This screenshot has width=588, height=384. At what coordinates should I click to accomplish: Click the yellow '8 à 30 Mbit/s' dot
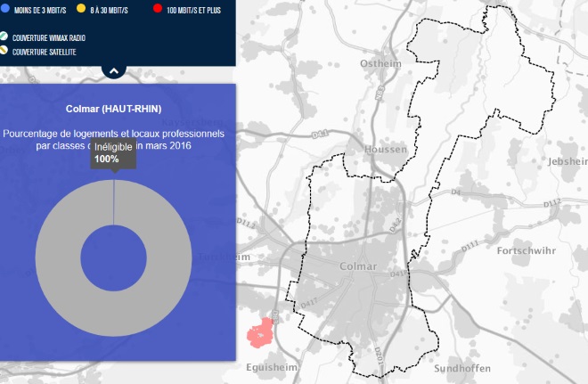(81, 10)
